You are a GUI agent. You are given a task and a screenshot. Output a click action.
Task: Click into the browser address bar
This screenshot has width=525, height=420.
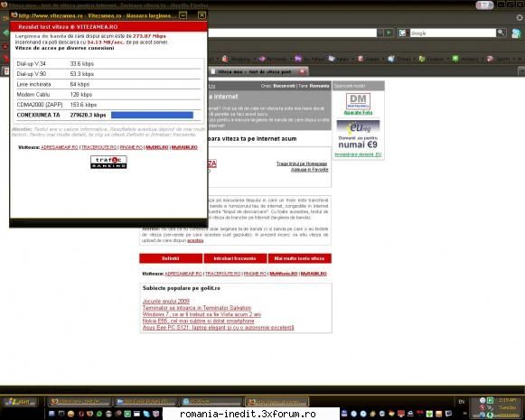292,33
